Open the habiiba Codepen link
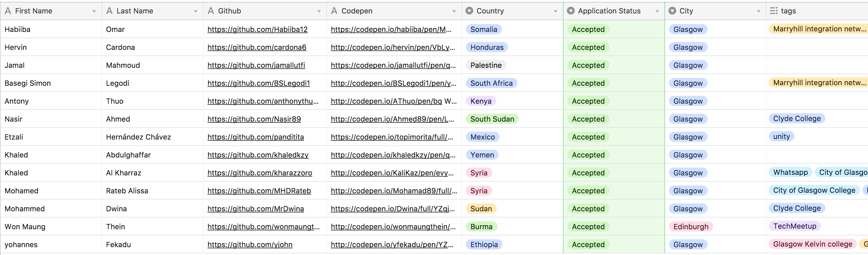Screen dimensions: 868x255 tap(391, 29)
